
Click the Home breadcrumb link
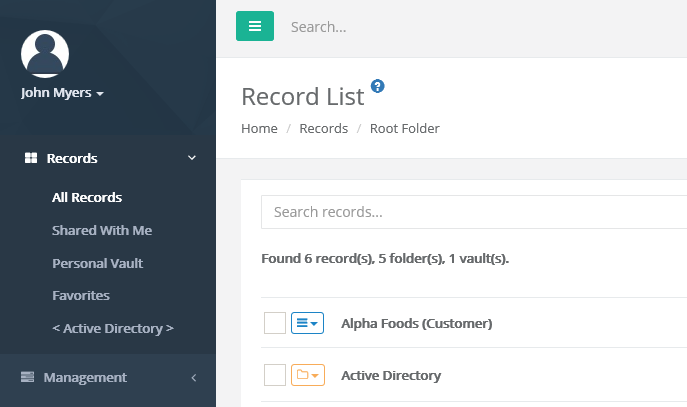[259, 128]
